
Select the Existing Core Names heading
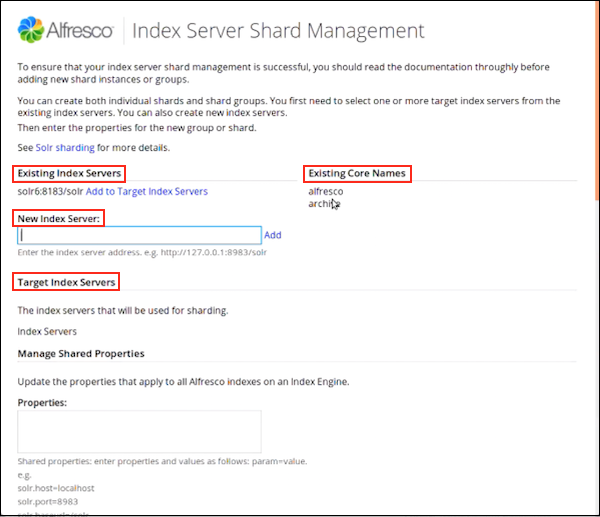click(x=359, y=174)
